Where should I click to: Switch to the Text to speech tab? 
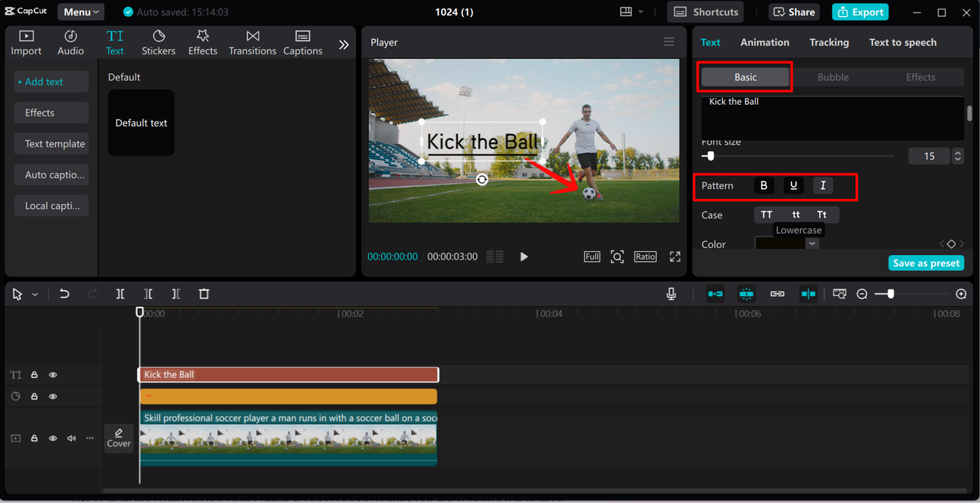coord(903,42)
